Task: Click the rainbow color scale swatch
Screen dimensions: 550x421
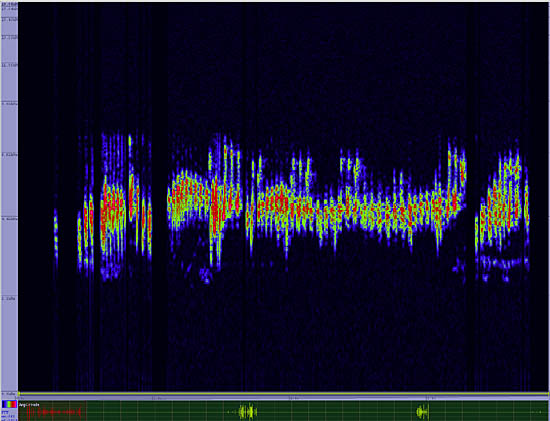Action: pos(9,404)
